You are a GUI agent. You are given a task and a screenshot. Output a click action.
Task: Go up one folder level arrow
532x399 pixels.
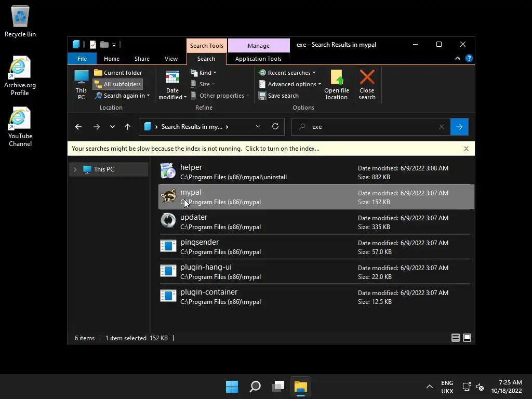click(128, 127)
